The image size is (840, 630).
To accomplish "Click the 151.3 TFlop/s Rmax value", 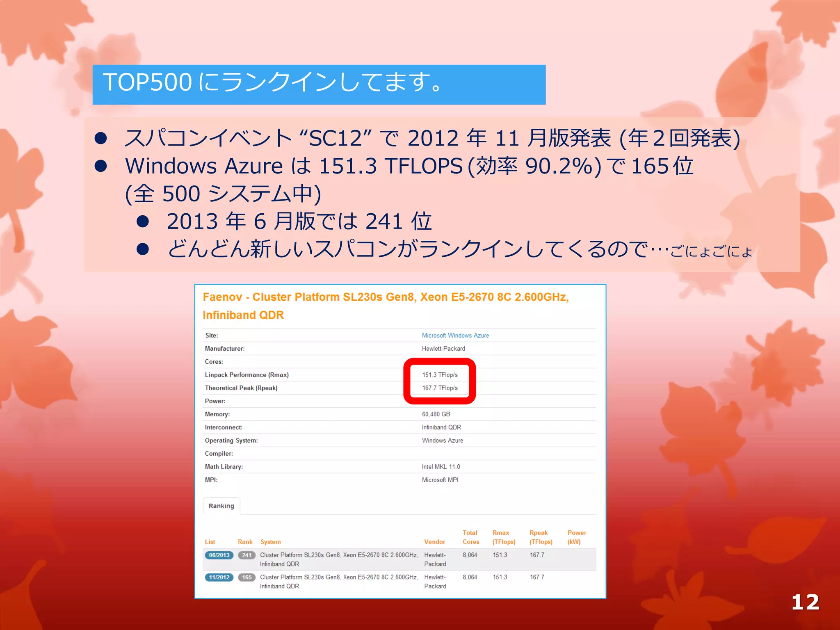I will (440, 375).
